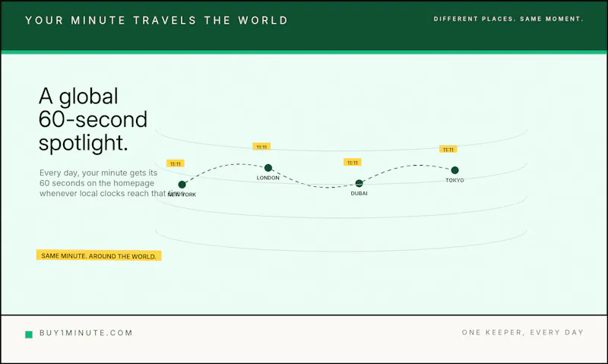The image size is (608, 364).
Task: Click the Dubai city dot
Action: tap(359, 183)
